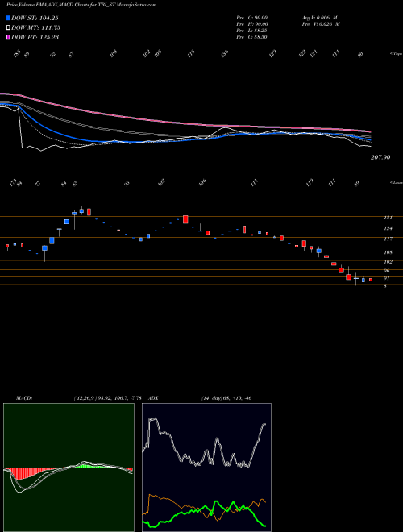Viewport: 403px width, 532px height.
Task: Click the last red candlestick at the chart's right end
Action: click(371, 280)
